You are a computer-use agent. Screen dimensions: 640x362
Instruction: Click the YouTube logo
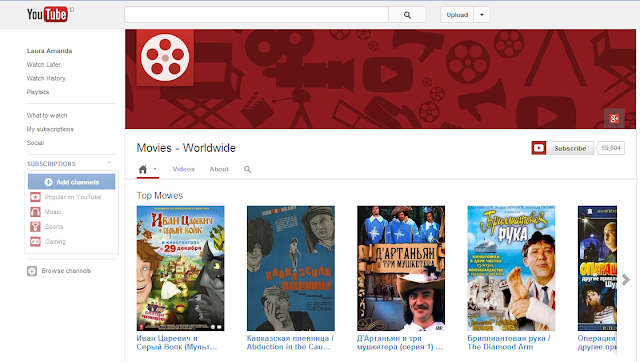(x=47, y=14)
